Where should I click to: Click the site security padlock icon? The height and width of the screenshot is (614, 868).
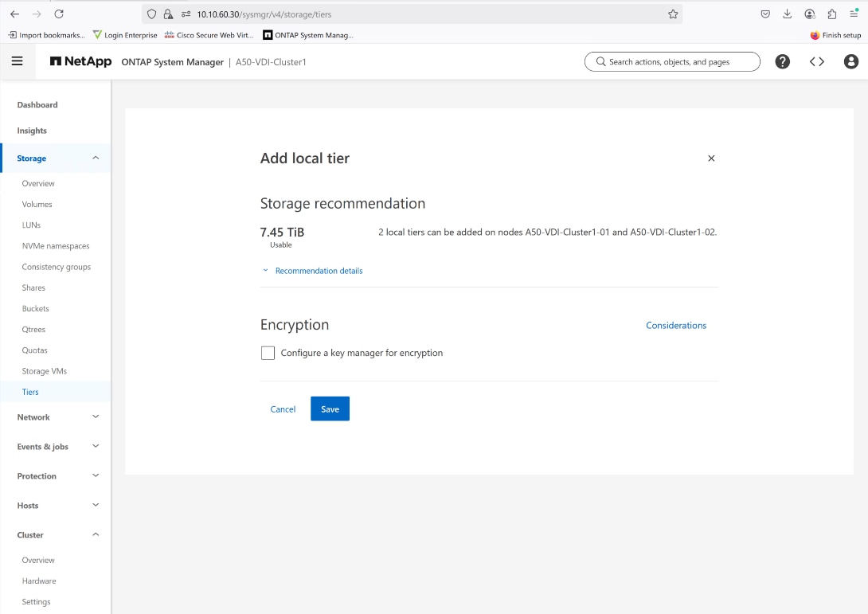click(168, 14)
